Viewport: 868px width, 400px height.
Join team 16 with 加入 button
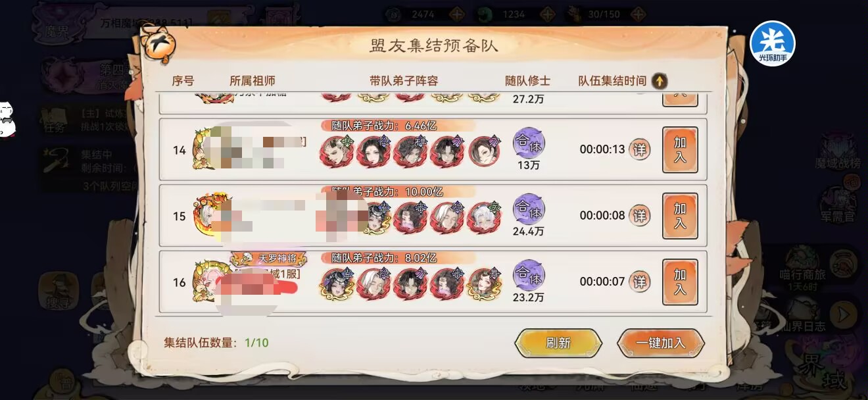[680, 282]
